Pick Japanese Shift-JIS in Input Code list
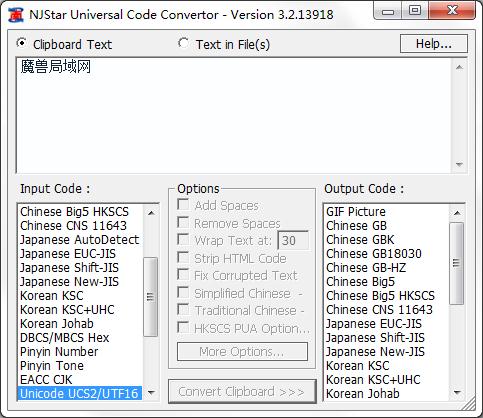The width and height of the screenshot is (483, 418). [x=81, y=268]
